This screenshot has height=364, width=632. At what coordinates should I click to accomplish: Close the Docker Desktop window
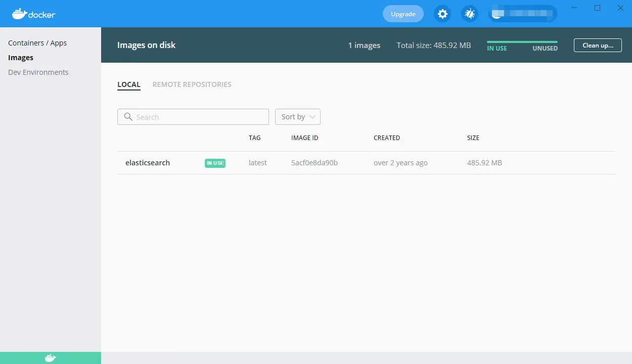tap(620, 8)
